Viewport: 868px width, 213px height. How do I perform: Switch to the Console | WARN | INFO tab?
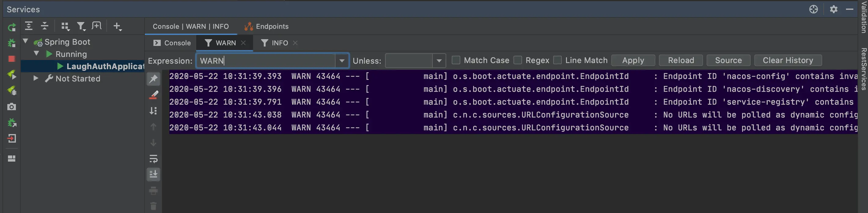pyautogui.click(x=191, y=26)
